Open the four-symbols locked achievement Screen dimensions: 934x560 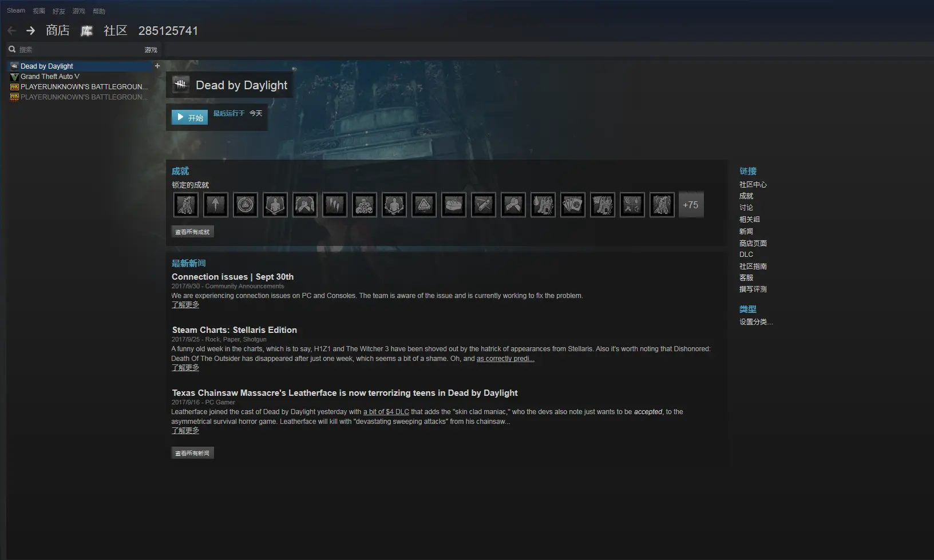click(632, 205)
